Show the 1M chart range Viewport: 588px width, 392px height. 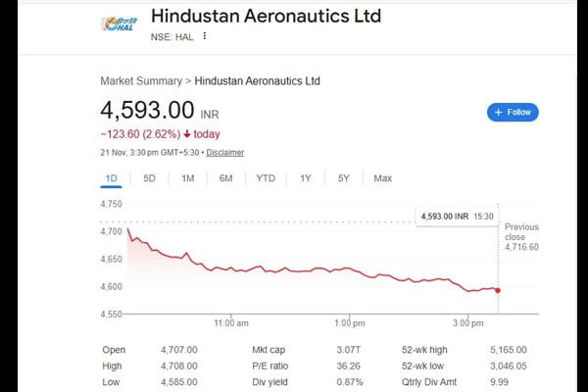coord(188,178)
